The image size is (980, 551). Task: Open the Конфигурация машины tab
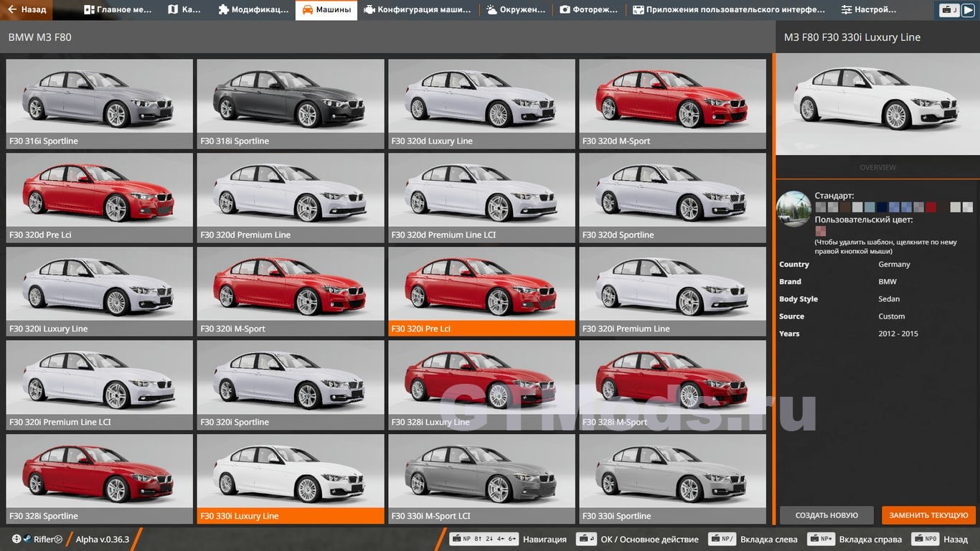(x=418, y=10)
